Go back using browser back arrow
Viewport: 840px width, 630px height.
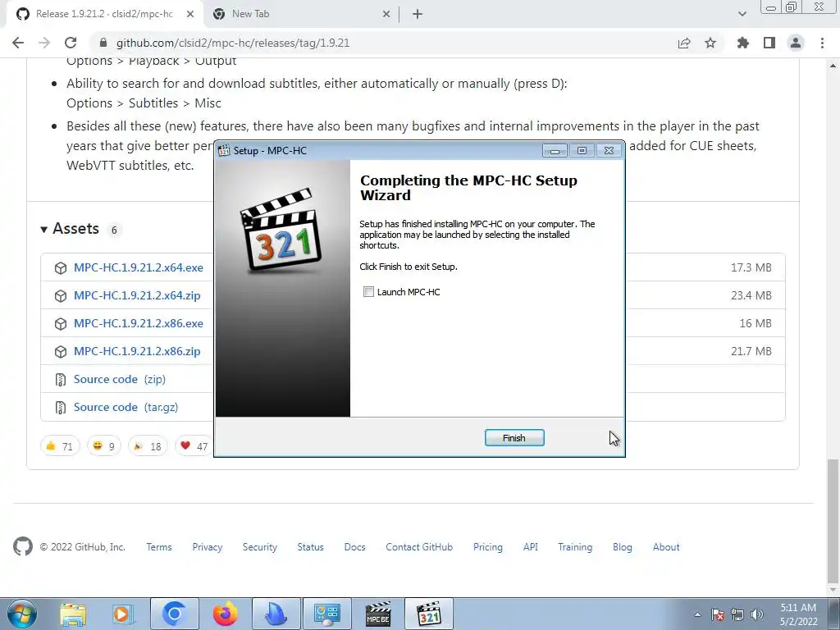point(18,43)
